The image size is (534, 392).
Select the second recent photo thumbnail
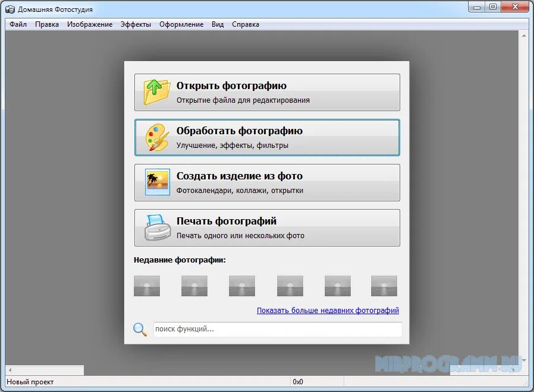pyautogui.click(x=194, y=286)
